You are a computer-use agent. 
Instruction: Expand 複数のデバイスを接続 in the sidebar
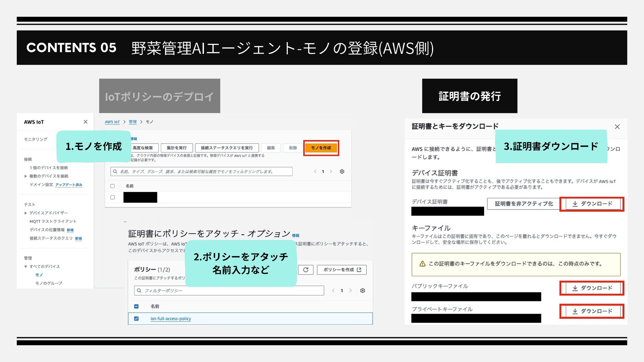click(x=25, y=176)
